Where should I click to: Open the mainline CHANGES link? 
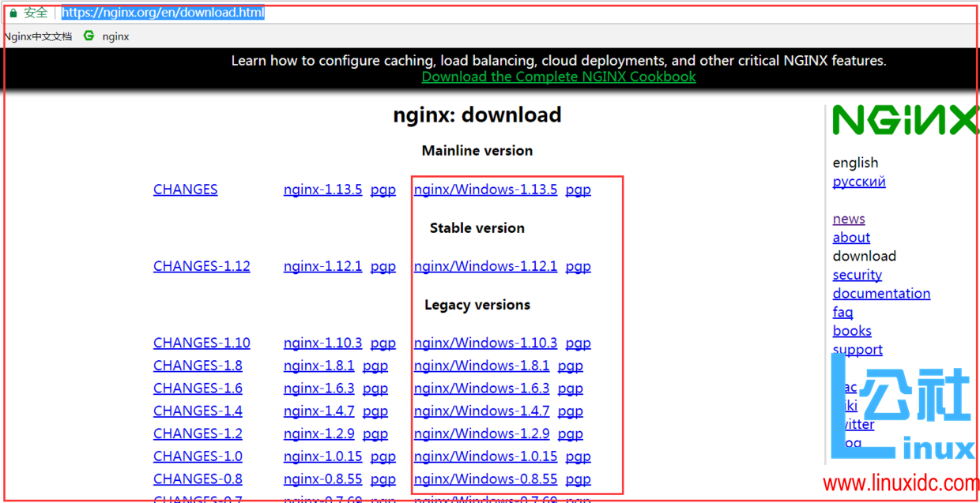click(186, 190)
